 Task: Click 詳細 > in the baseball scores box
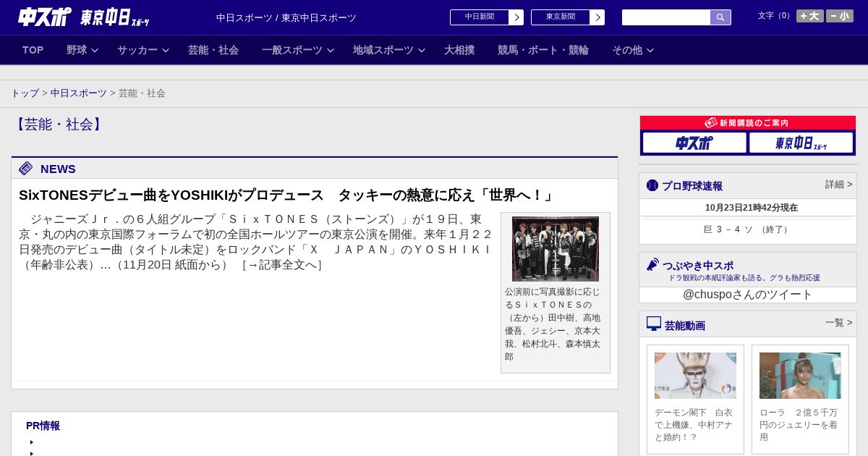coord(839,185)
